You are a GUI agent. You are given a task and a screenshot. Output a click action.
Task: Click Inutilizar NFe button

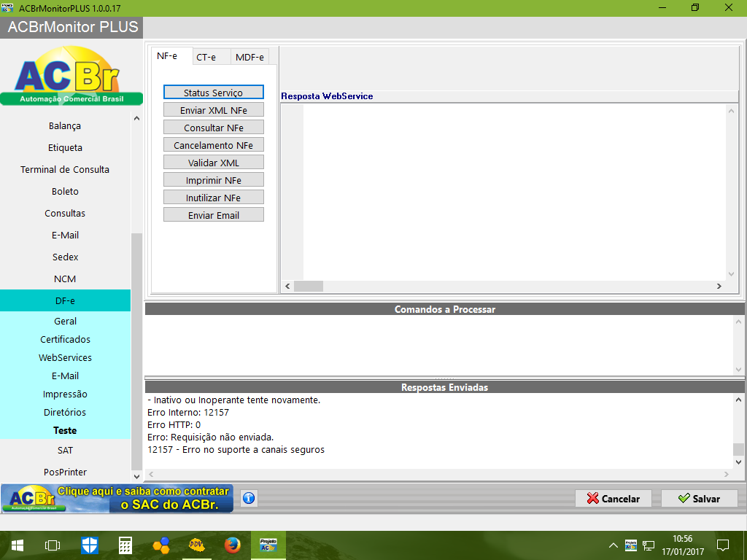(x=214, y=198)
